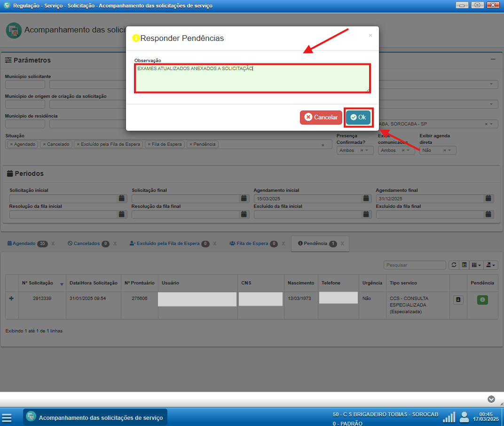Expand row 2913339 with the plus icon
504x426 pixels.
coord(12,299)
